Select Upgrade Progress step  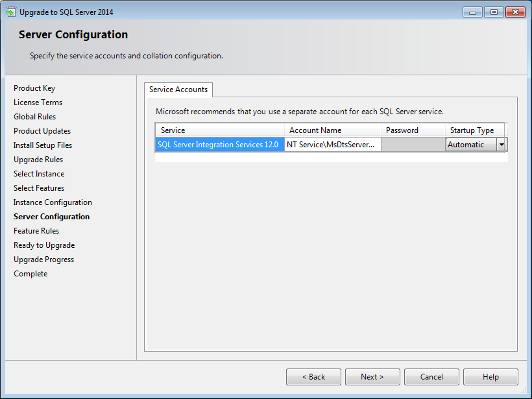click(x=43, y=260)
